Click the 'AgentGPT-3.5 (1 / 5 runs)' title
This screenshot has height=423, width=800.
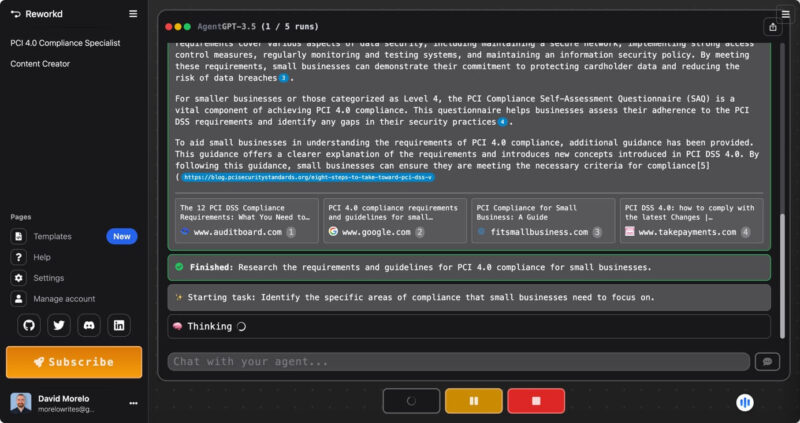[x=258, y=27]
